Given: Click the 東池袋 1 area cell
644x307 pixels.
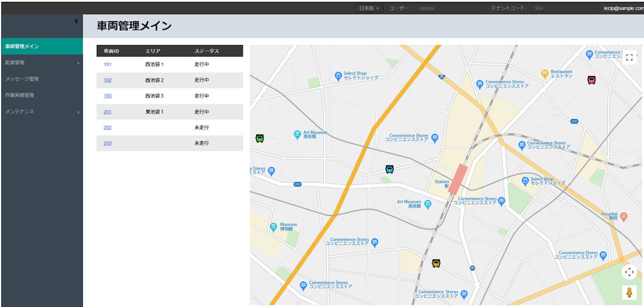Looking at the screenshot, I should pos(154,112).
